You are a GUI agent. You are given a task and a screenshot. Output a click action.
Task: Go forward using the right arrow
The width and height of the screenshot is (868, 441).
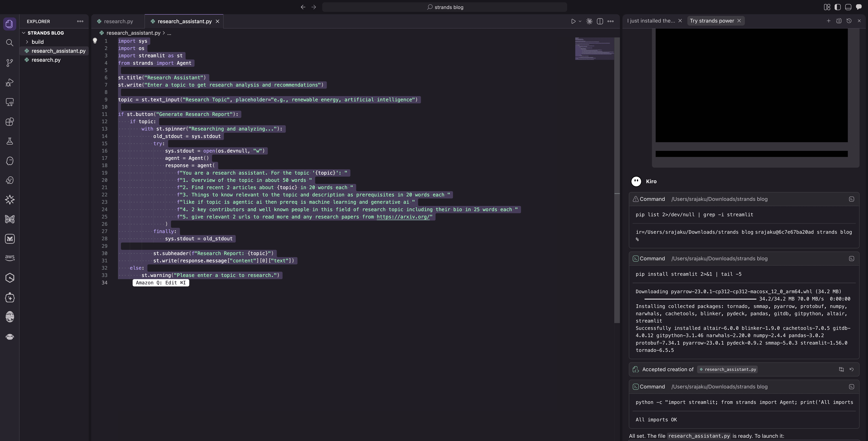coord(314,7)
